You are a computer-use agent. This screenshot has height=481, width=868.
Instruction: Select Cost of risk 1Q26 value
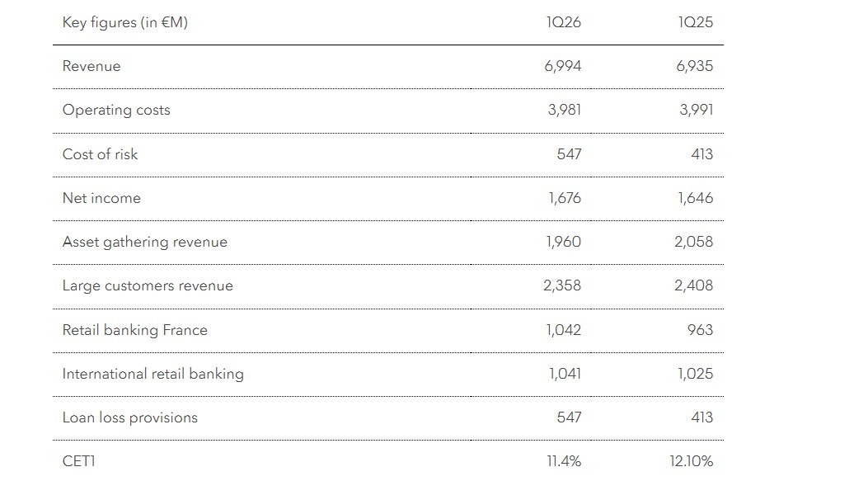click(569, 154)
